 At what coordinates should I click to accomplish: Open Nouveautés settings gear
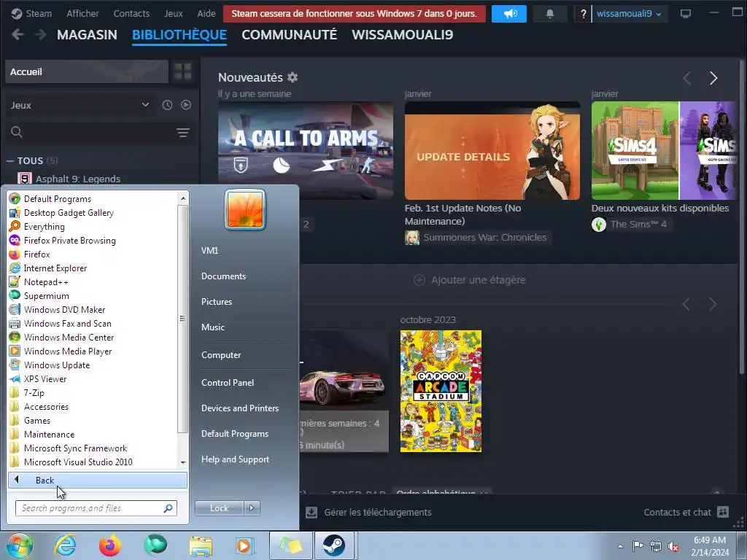click(293, 77)
